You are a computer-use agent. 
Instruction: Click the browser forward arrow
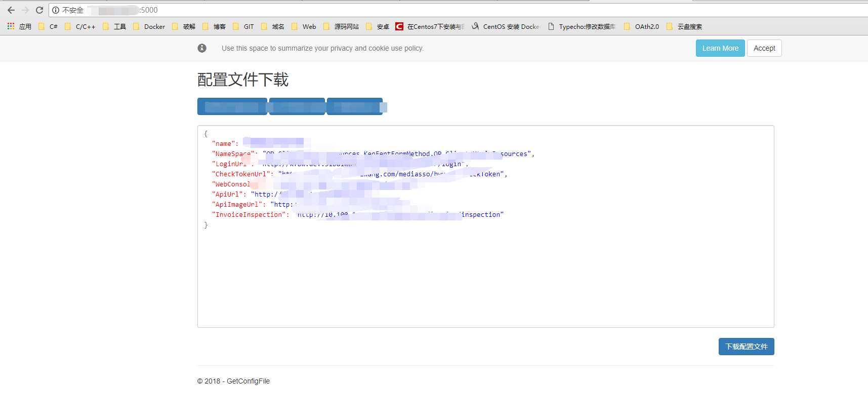[x=25, y=10]
